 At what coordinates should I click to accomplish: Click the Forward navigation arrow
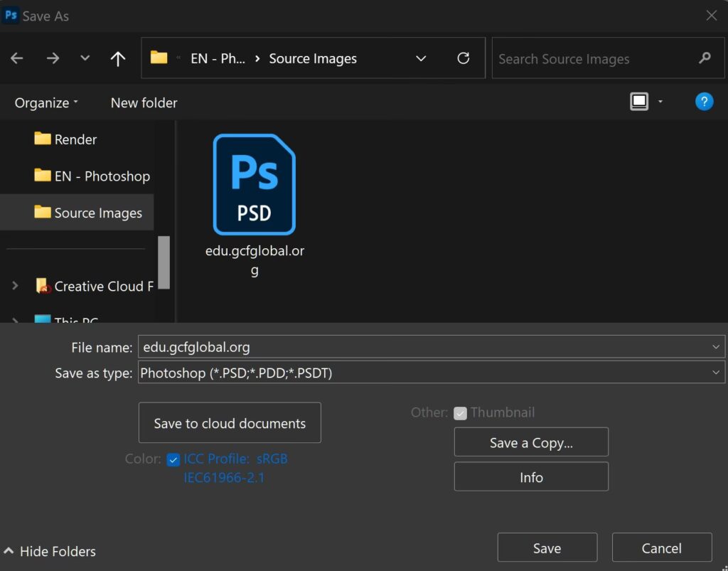point(53,58)
